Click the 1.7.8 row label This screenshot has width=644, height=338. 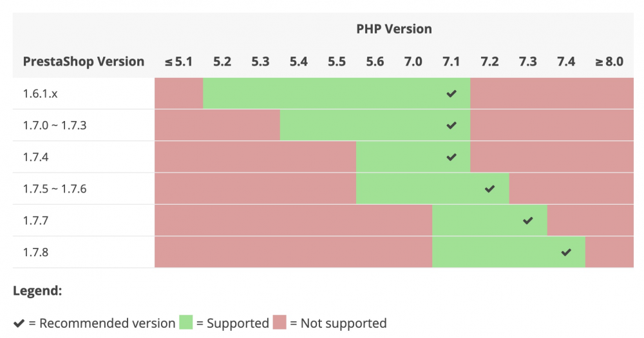pyautogui.click(x=35, y=252)
